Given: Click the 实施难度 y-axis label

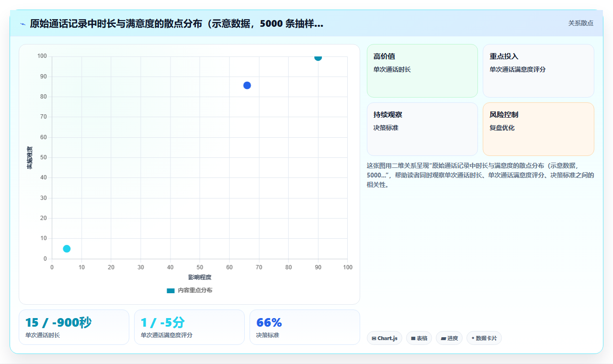Looking at the screenshot, I should click(30, 158).
